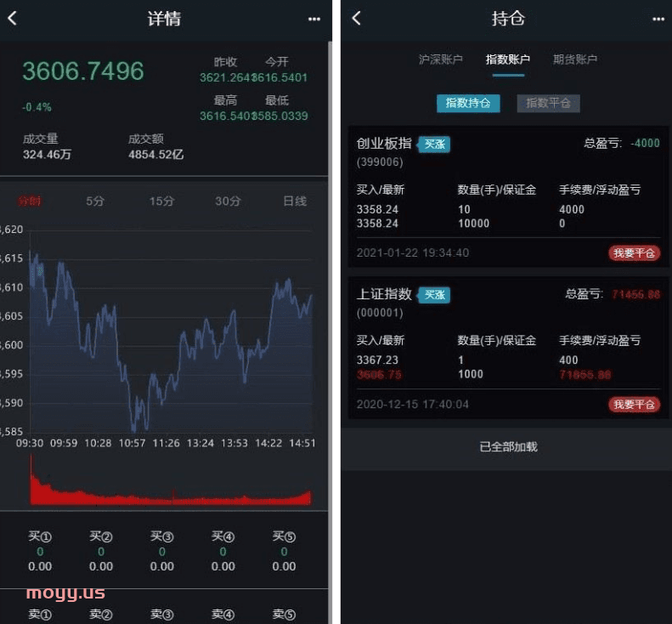Open 上证指数 position title

384,294
